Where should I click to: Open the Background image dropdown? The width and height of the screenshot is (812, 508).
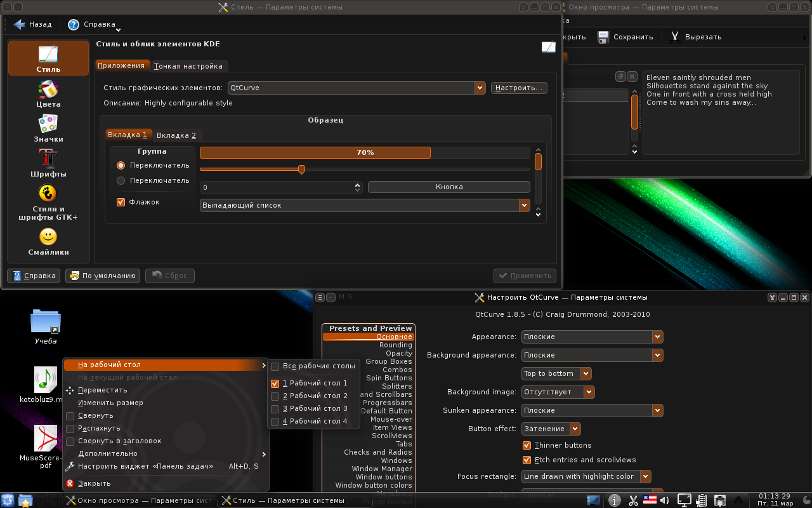pos(558,392)
